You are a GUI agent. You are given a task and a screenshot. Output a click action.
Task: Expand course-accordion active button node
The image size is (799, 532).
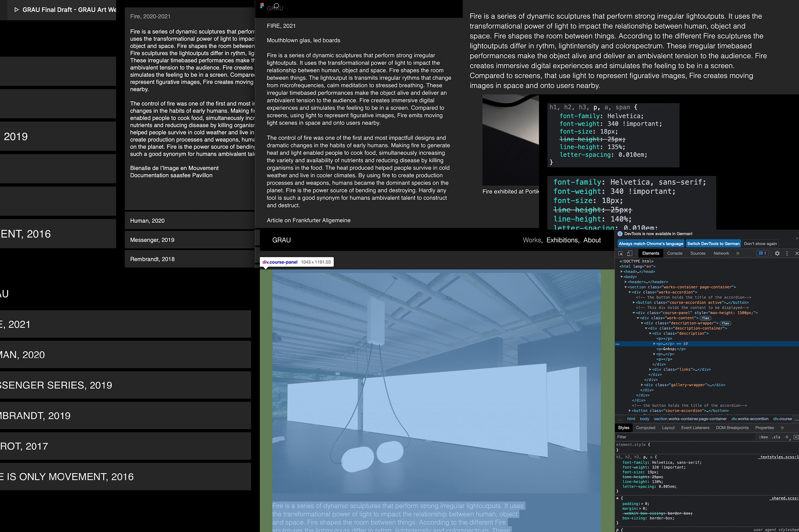click(634, 303)
